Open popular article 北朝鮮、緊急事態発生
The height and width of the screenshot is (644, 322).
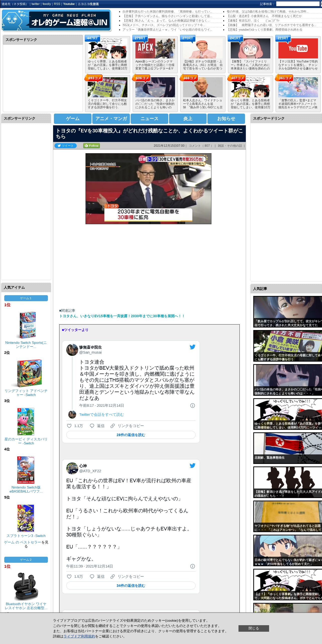(288, 448)
